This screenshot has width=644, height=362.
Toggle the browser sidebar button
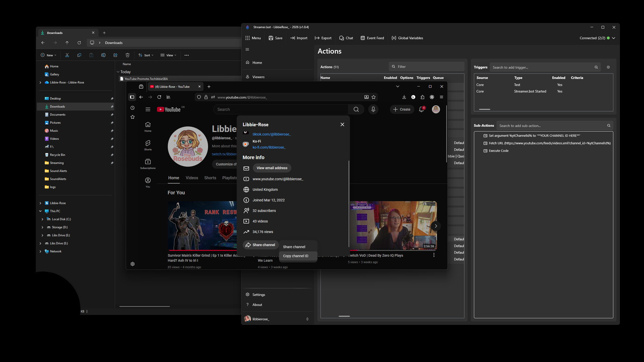tap(132, 97)
